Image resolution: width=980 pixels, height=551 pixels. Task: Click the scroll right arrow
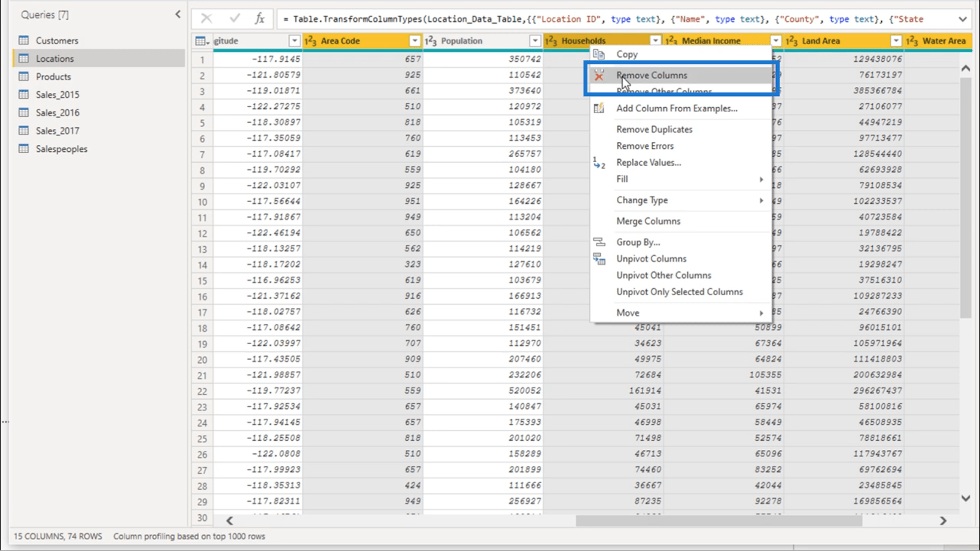tap(943, 520)
